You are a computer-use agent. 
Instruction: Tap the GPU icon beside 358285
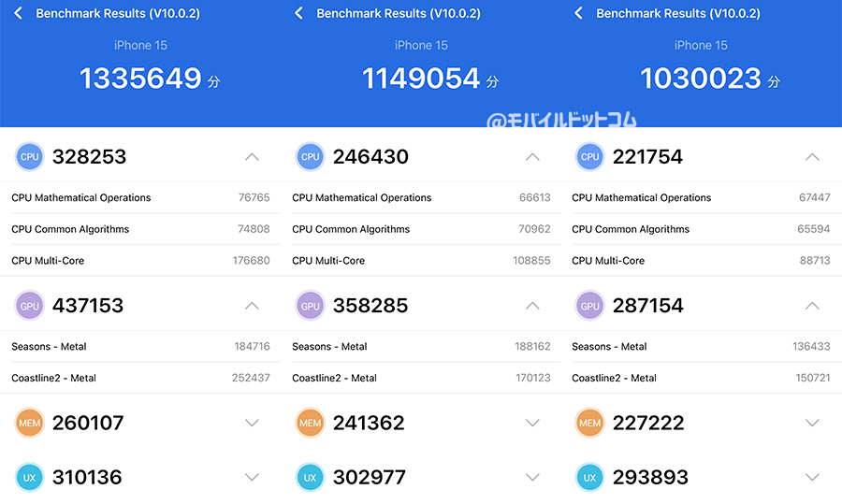click(x=310, y=306)
